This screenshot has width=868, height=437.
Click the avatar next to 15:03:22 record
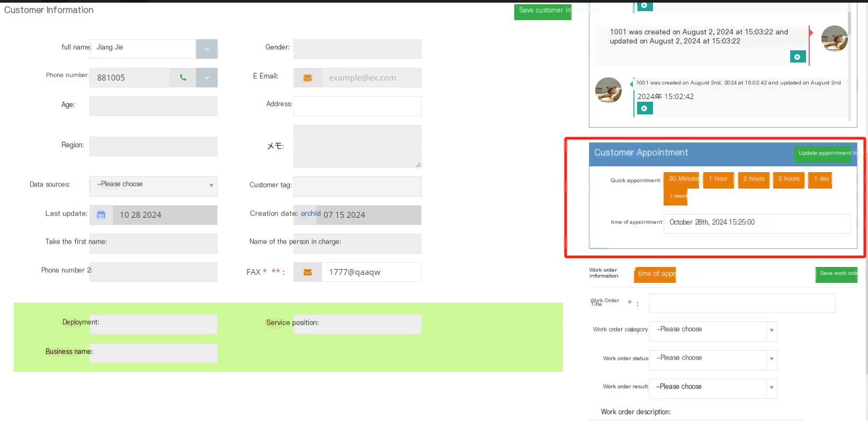pyautogui.click(x=834, y=38)
